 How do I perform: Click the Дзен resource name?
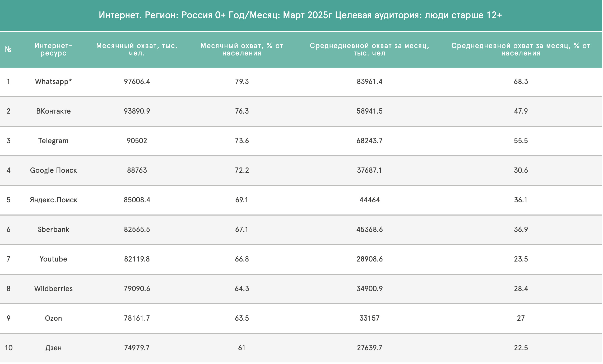point(53,348)
